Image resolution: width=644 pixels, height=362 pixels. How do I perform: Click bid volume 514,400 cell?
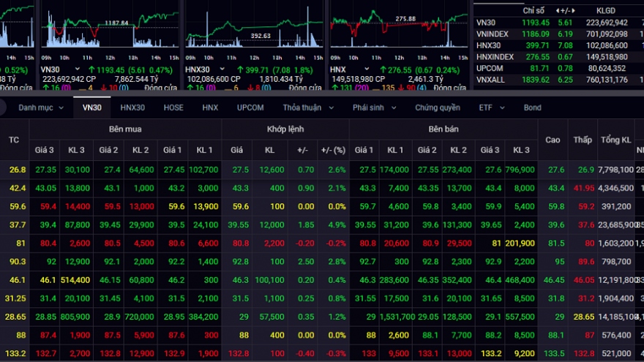(75, 280)
